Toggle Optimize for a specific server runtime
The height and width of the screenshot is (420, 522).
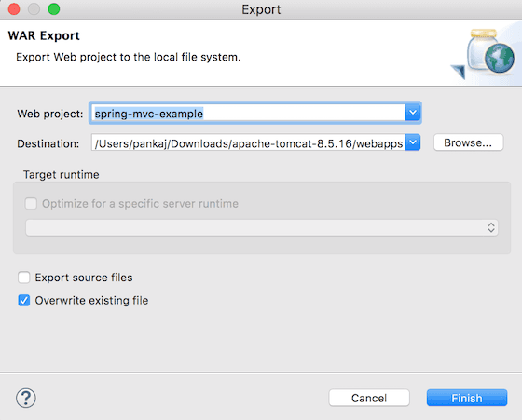(x=31, y=204)
